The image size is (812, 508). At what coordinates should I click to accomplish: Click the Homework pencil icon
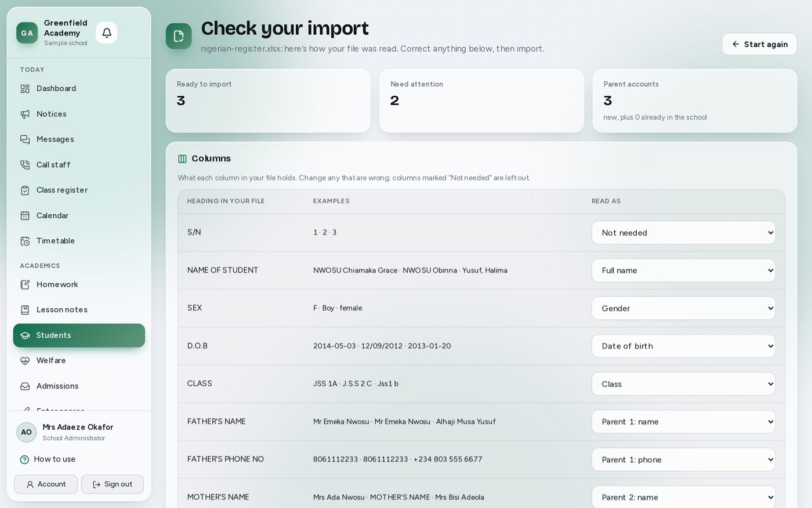(x=25, y=284)
